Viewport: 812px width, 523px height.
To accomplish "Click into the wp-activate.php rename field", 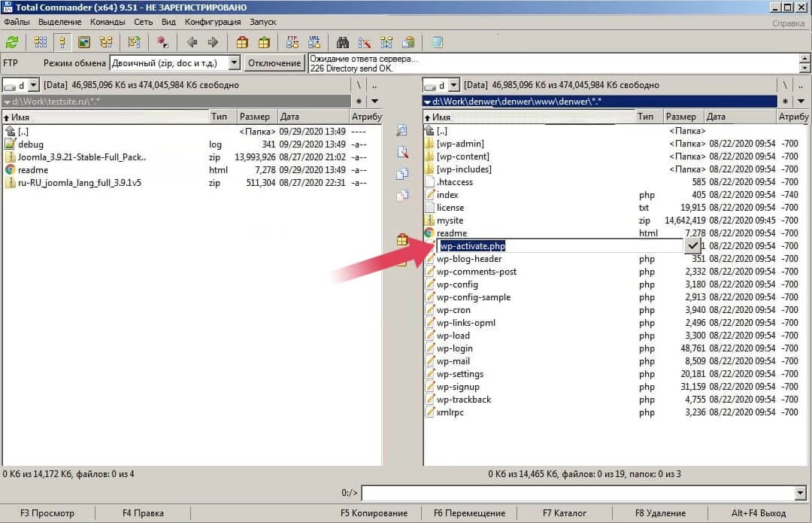I will [x=556, y=246].
